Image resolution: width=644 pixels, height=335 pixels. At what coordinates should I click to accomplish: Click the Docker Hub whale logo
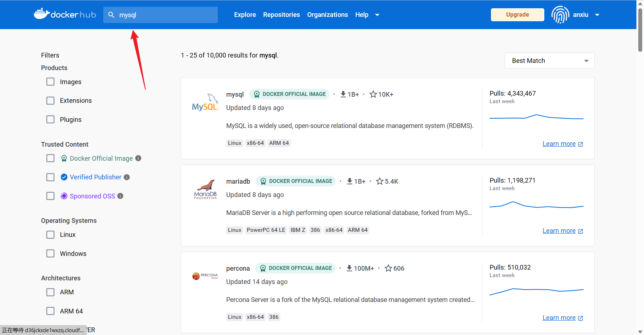[x=65, y=14]
